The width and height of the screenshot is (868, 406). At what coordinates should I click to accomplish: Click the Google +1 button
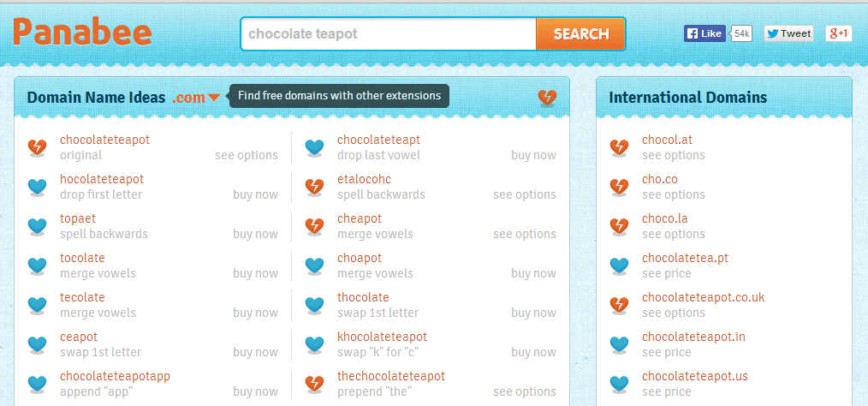(x=839, y=33)
